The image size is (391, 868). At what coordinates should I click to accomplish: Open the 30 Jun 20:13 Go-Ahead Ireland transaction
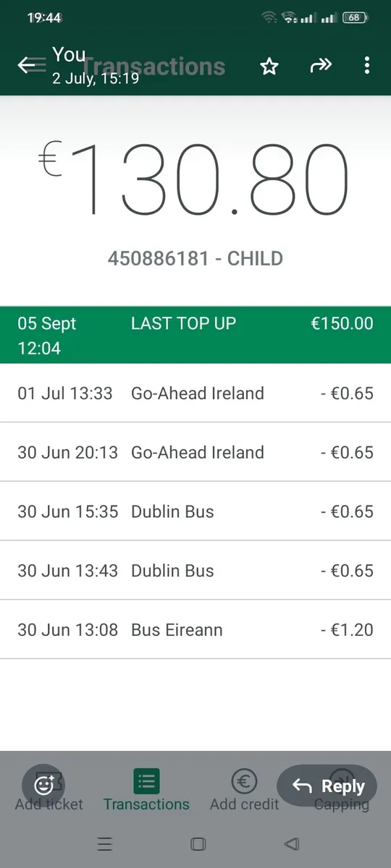tap(195, 453)
